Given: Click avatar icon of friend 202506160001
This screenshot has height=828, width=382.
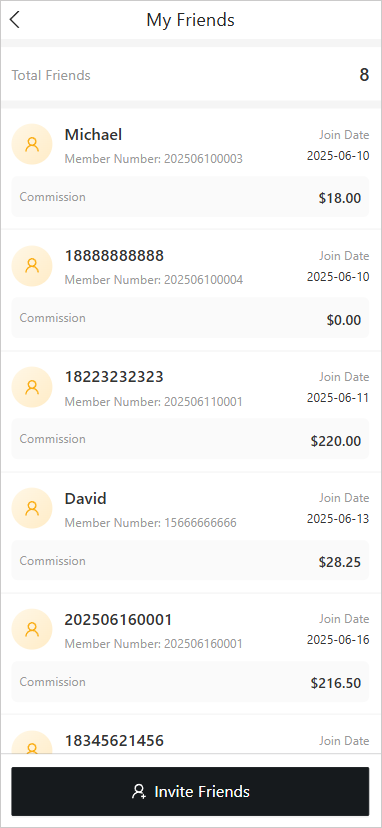Looking at the screenshot, I should click(x=32, y=629).
